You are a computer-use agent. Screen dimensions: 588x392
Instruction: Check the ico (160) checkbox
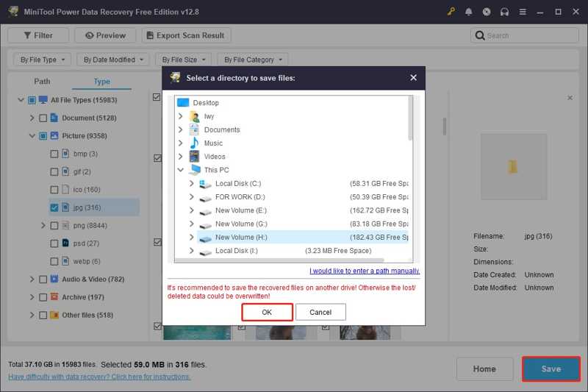pos(54,190)
